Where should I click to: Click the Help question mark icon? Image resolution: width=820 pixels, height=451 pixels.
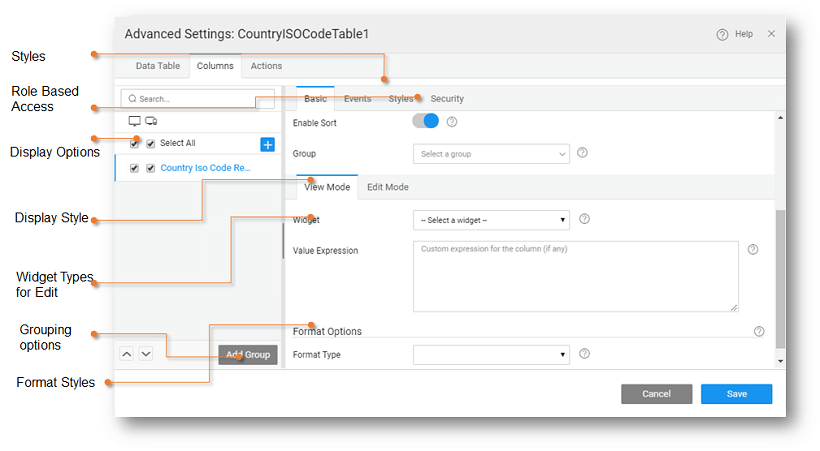tap(722, 34)
